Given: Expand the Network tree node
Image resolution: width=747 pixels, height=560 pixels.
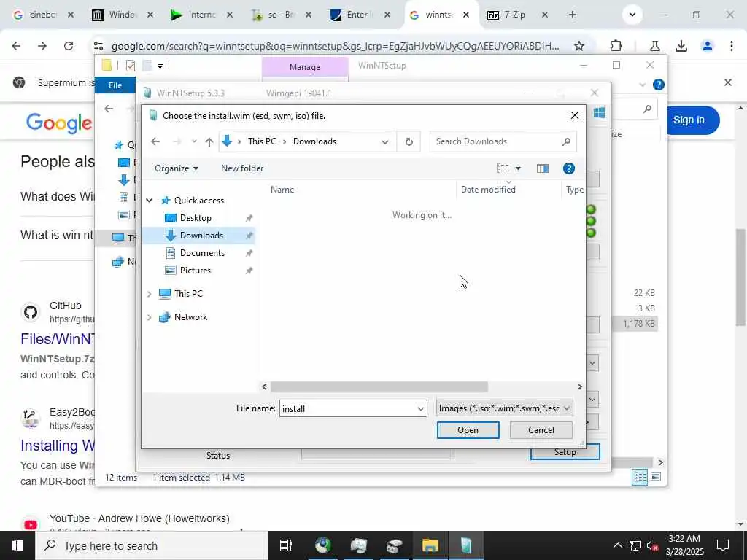Looking at the screenshot, I should [150, 317].
